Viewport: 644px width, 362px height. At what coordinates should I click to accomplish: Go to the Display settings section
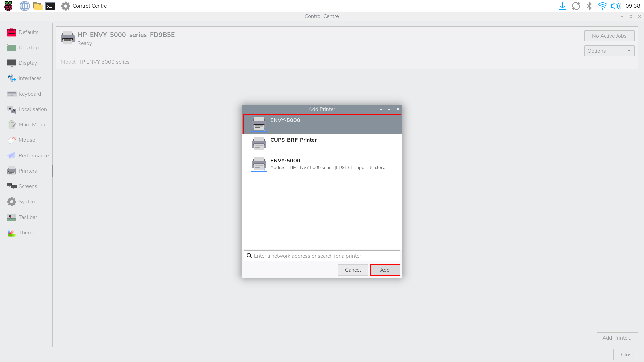[28, 63]
